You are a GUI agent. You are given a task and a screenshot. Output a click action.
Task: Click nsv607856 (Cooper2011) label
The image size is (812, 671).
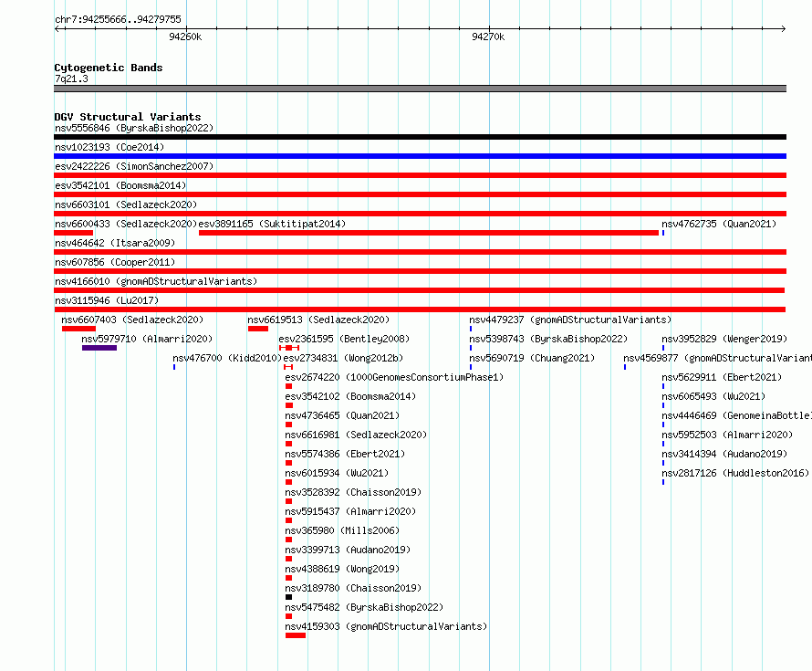tap(115, 262)
